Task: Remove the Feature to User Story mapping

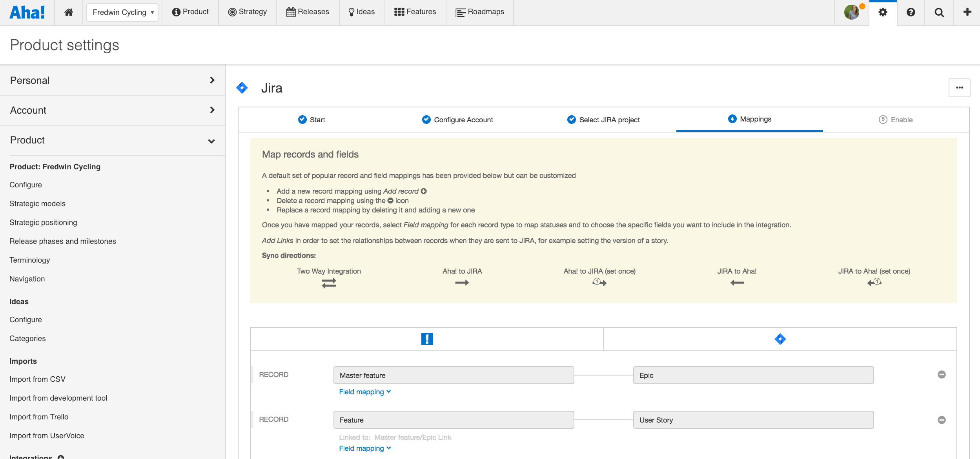Action: click(x=942, y=420)
